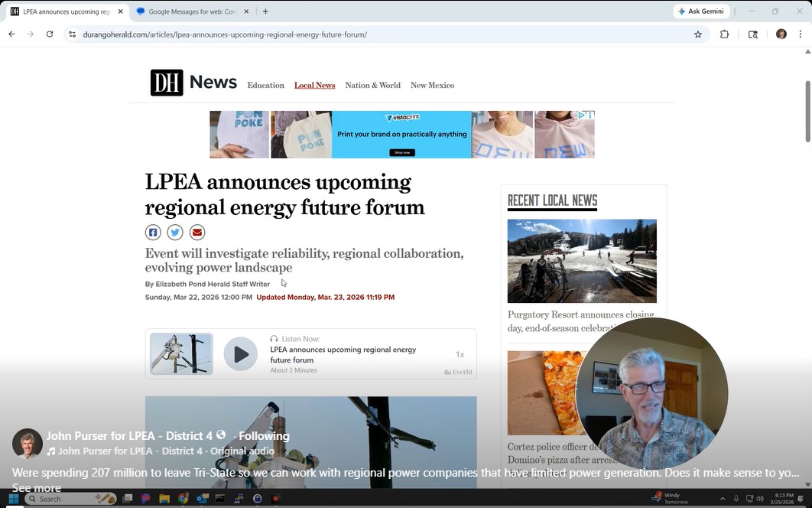
Task: View site information icon in address bar
Action: tap(72, 34)
